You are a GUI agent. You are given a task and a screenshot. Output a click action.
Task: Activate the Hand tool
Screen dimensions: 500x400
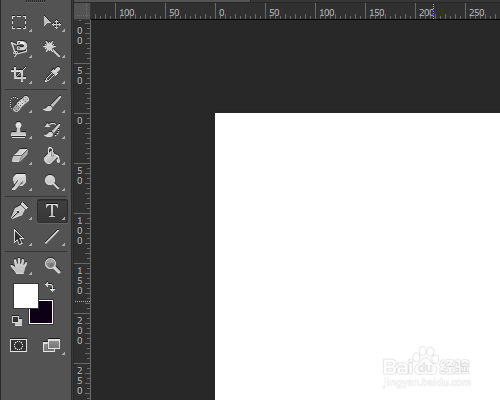[x=19, y=266]
